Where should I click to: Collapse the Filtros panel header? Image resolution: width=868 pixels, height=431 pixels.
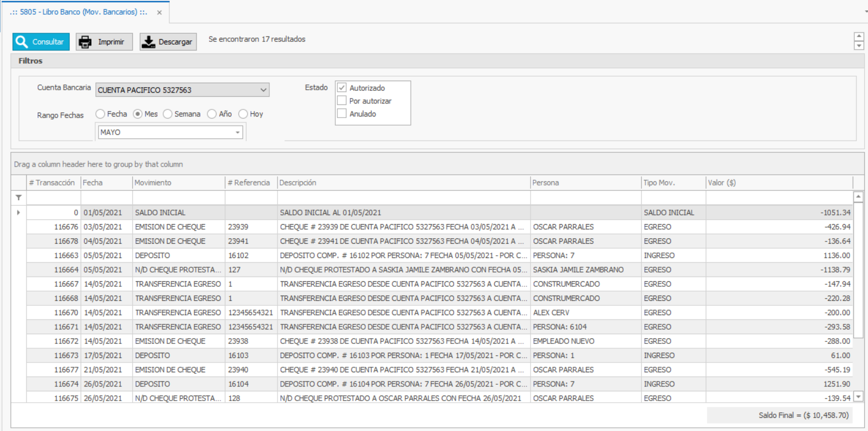coord(437,61)
